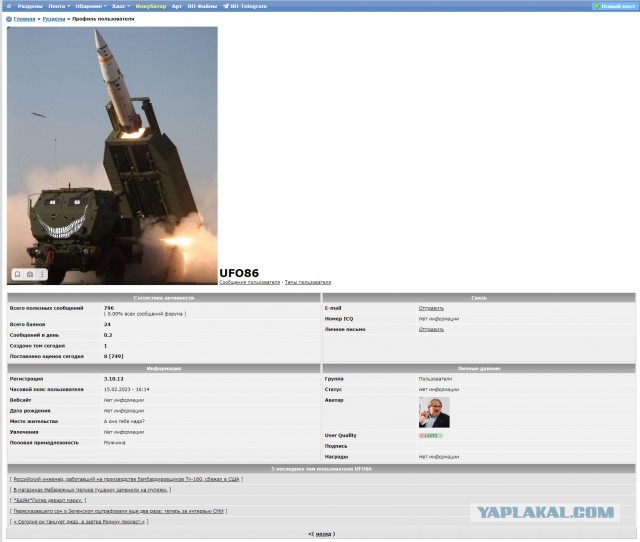The width and height of the screenshot is (640, 542).
Task: Open the ЯП-Telegram link with the plane icon
Action: [x=245, y=6]
